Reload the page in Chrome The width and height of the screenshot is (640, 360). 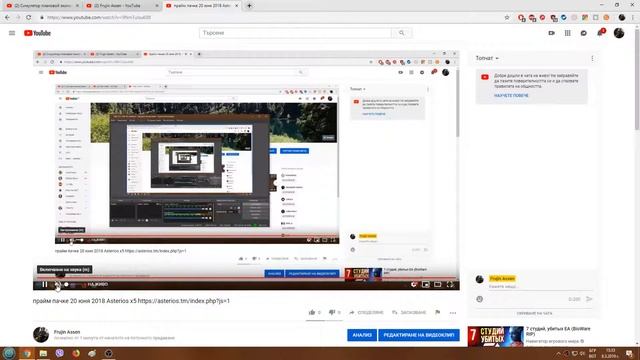coord(29,18)
